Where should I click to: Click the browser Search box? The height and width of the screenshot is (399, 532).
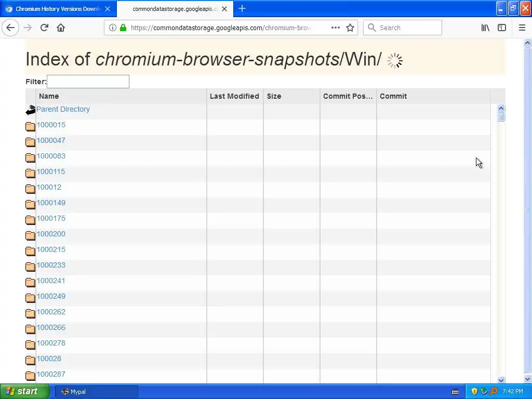pos(403,28)
